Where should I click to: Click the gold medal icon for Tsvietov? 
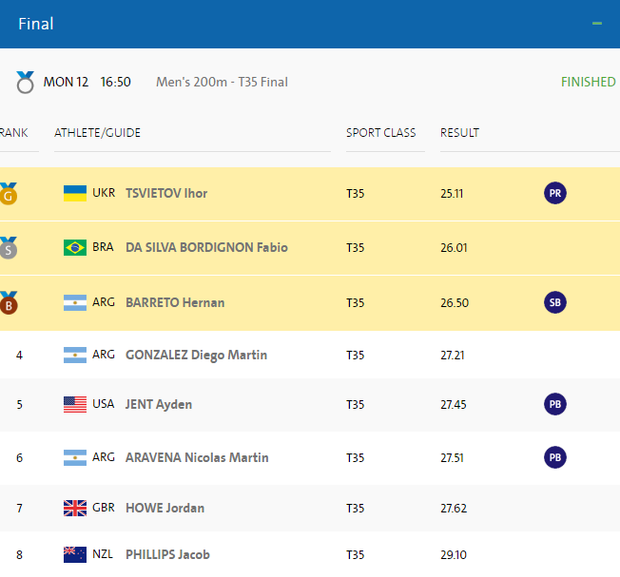(x=9, y=193)
